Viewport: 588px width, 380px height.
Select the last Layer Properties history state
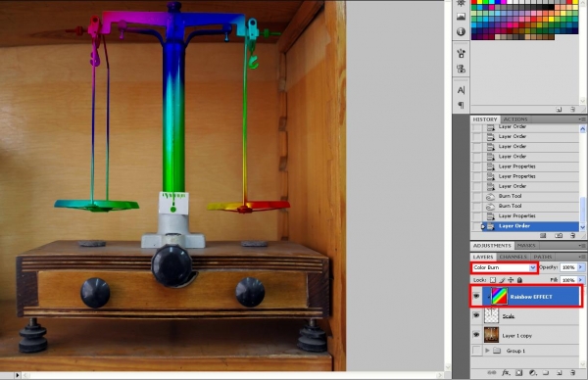tap(530, 215)
